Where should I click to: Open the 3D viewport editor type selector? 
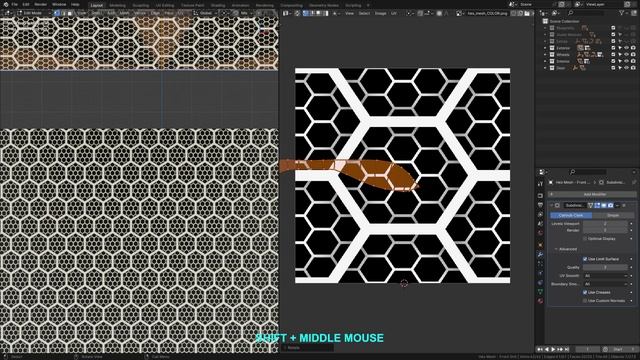tap(8, 13)
